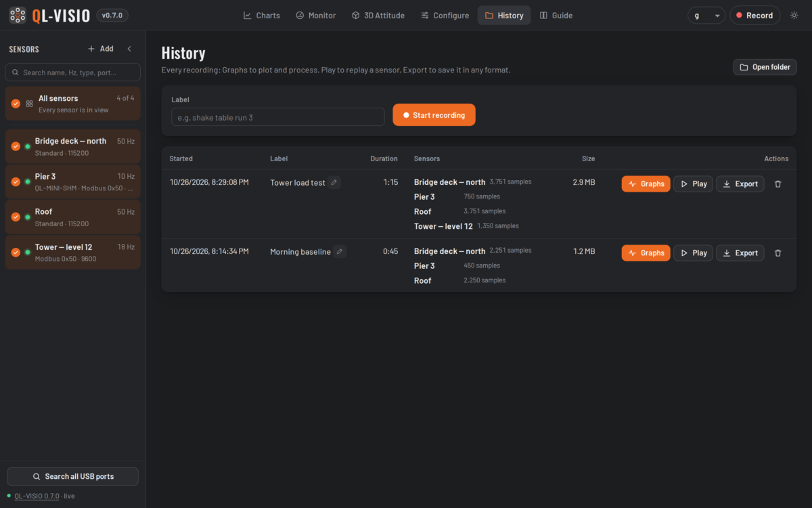The image size is (812, 508).
Task: Add a new sensor
Action: click(100, 49)
